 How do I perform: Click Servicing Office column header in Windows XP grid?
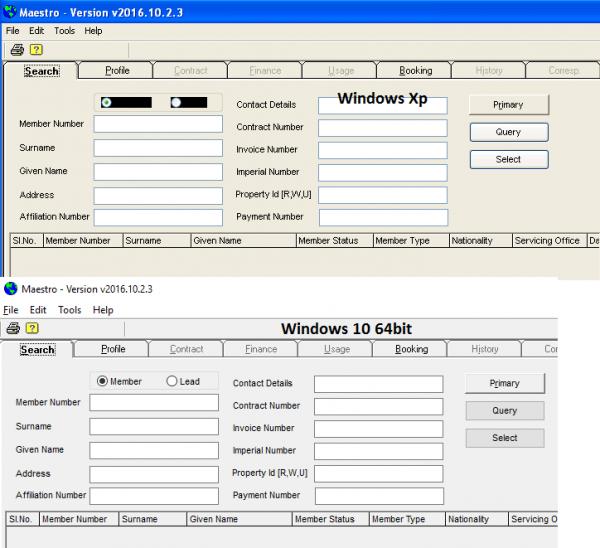(x=549, y=241)
